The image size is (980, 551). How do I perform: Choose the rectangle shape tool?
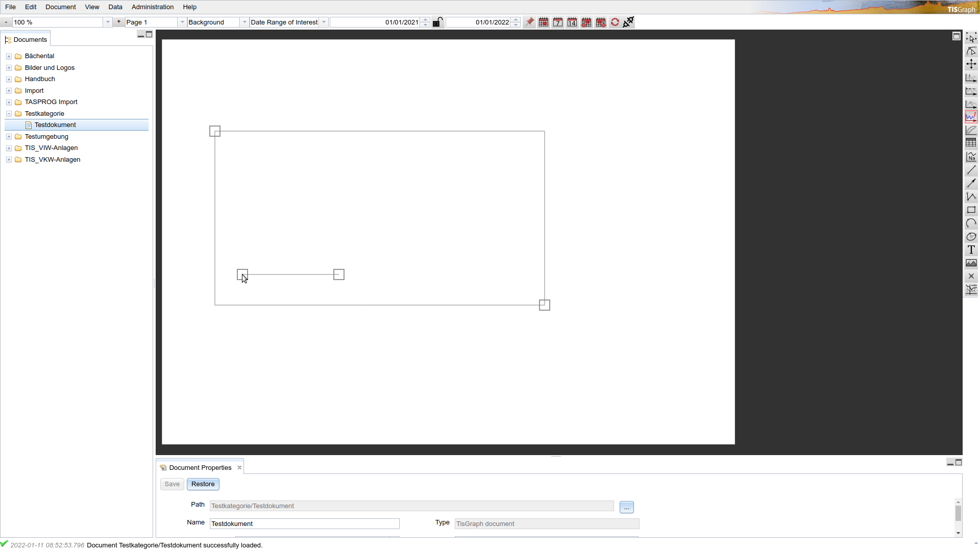pyautogui.click(x=971, y=210)
